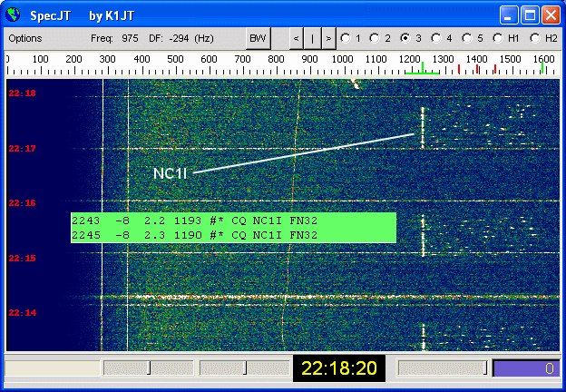This screenshot has height=392, width=566.
Task: Click the 1200 mark on frequency scale
Action: pyautogui.click(x=410, y=59)
